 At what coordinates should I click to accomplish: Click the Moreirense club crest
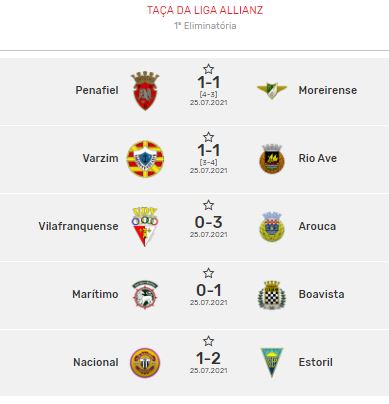click(272, 90)
